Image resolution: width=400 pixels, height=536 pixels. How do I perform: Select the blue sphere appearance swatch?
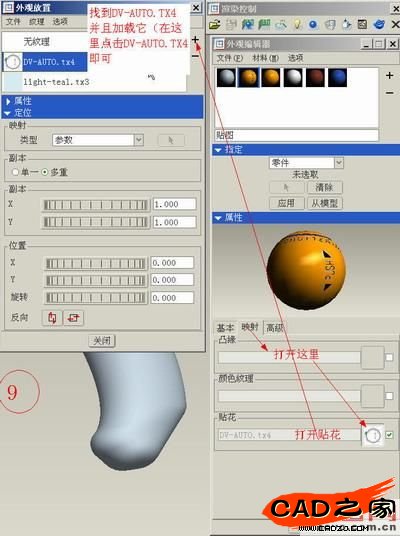pos(337,78)
